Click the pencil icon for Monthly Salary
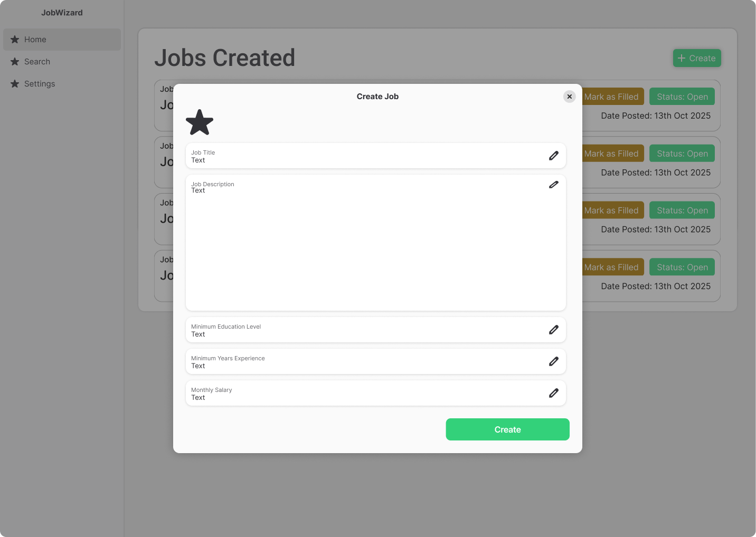Image resolution: width=756 pixels, height=537 pixels. pos(553,393)
